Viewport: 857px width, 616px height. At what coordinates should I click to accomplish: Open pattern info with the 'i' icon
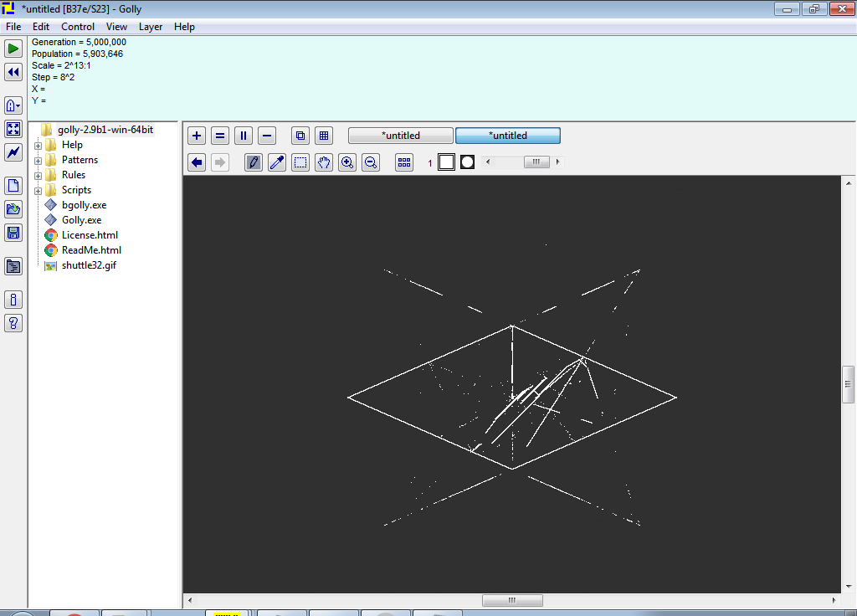(13, 300)
